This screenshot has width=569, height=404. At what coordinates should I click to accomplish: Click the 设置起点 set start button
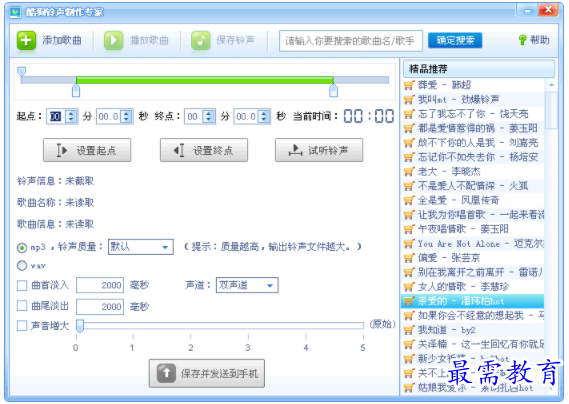[87, 150]
